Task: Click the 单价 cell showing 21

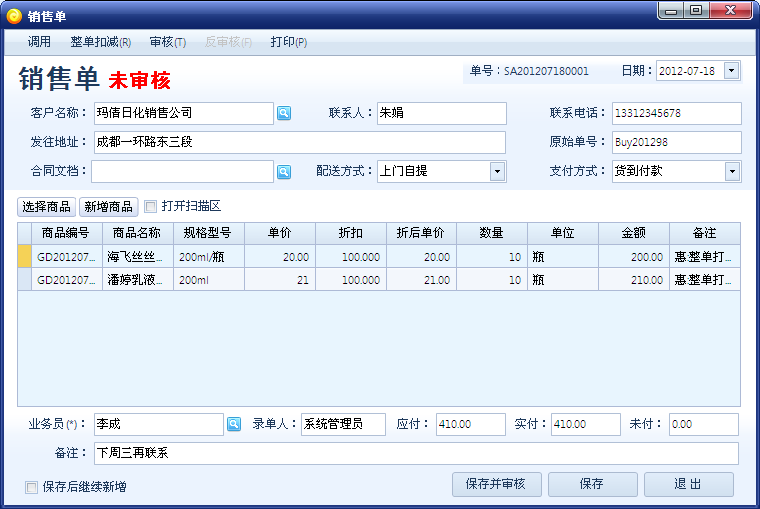Action: (x=280, y=280)
